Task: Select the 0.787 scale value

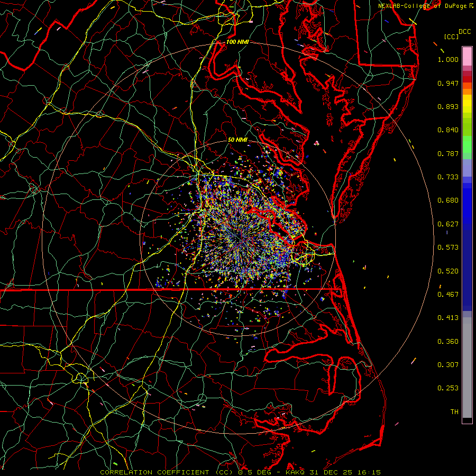Action: click(x=448, y=153)
